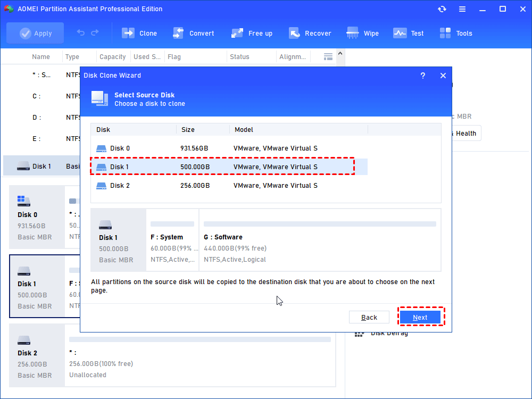Select Disk 1 row in source list
This screenshot has height=399, width=532.
(229, 167)
